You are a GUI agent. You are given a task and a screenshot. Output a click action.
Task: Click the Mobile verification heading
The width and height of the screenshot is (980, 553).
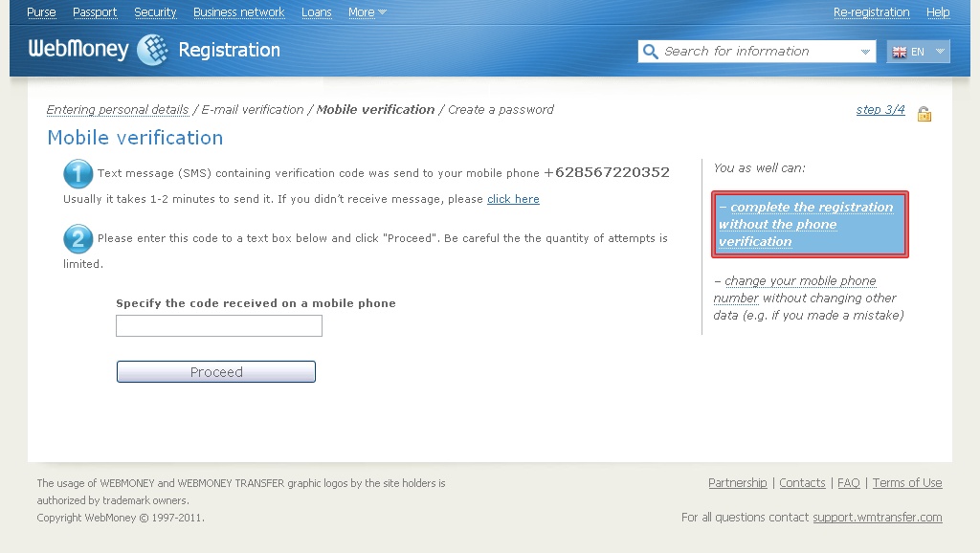(135, 138)
